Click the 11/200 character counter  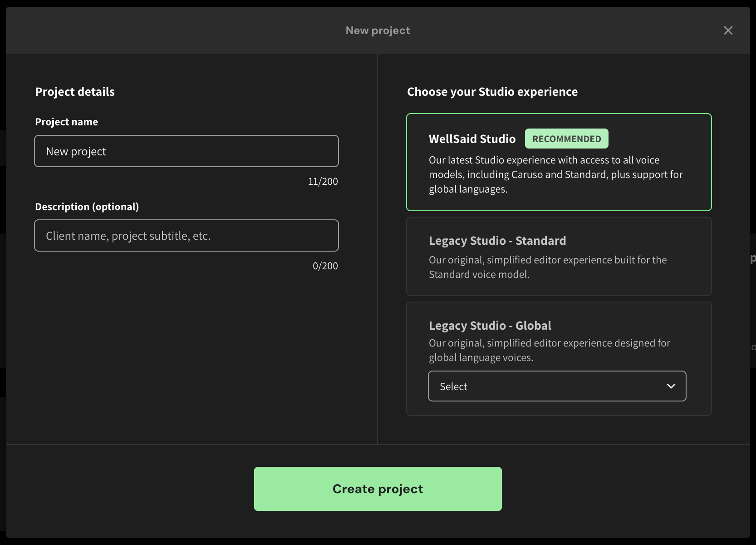(323, 182)
